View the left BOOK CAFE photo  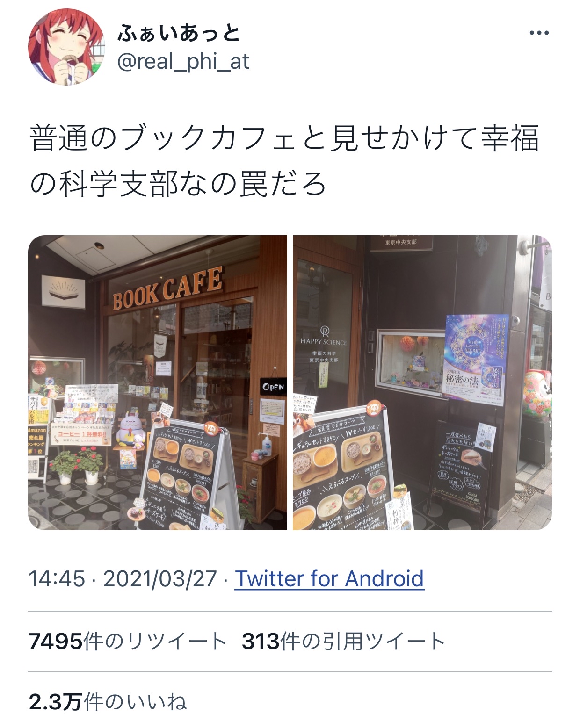pyautogui.click(x=158, y=382)
